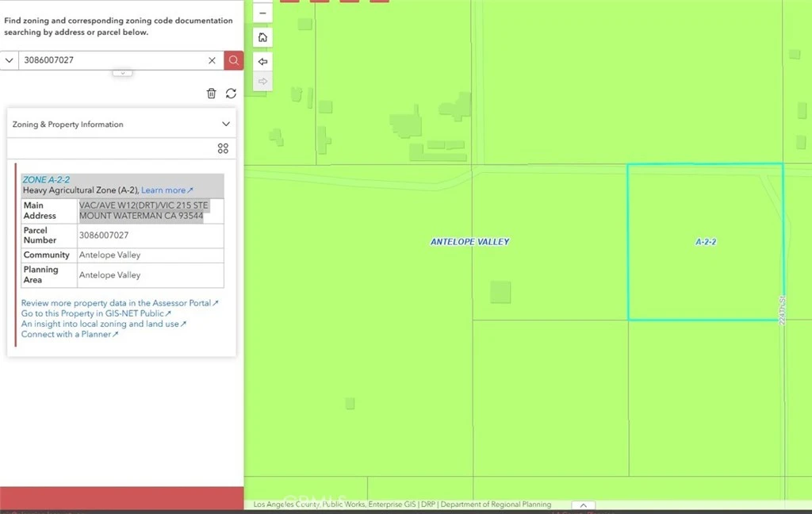Open the Learn more zoning link
Viewport: 812px width, 514px height.
click(x=167, y=190)
